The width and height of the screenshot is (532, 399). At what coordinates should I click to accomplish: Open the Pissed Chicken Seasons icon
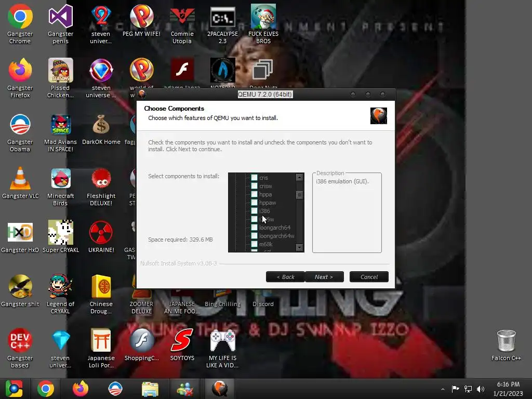tap(60, 78)
